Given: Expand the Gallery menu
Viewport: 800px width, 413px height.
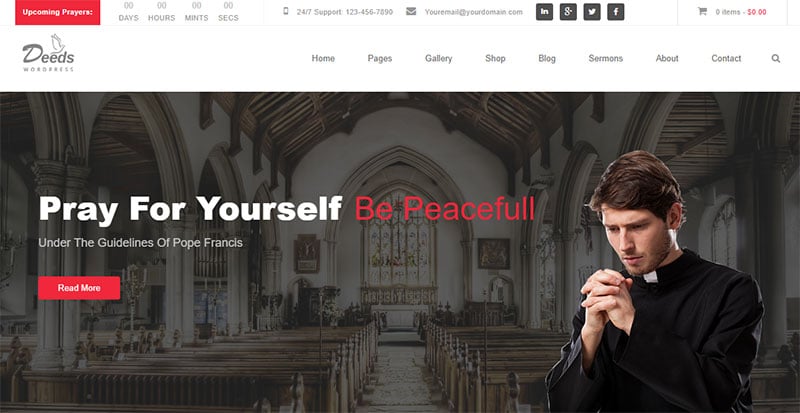Looking at the screenshot, I should (438, 59).
